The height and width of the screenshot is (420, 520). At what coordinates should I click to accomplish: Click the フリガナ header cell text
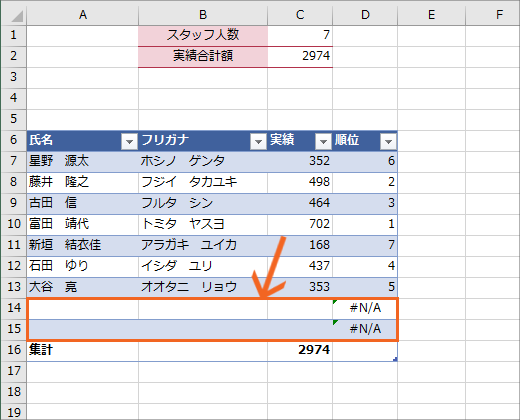pos(165,140)
